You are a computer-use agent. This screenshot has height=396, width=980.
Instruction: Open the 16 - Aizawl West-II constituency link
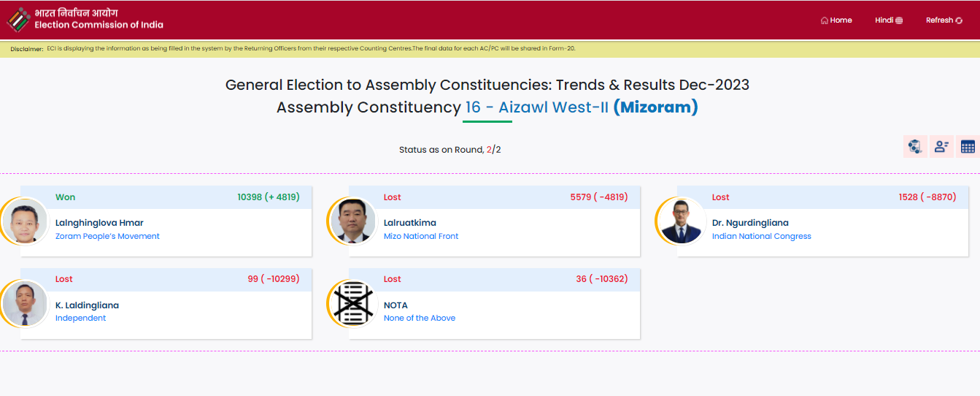point(536,107)
